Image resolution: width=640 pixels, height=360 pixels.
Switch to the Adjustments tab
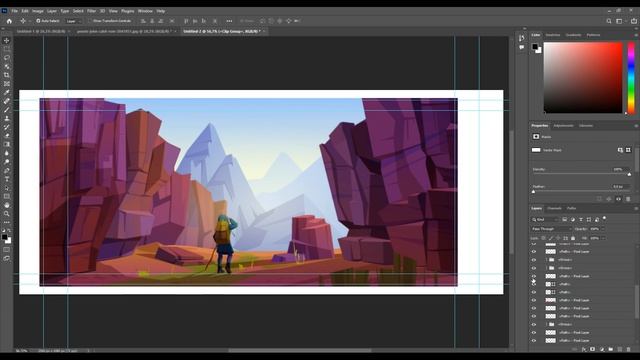563,126
